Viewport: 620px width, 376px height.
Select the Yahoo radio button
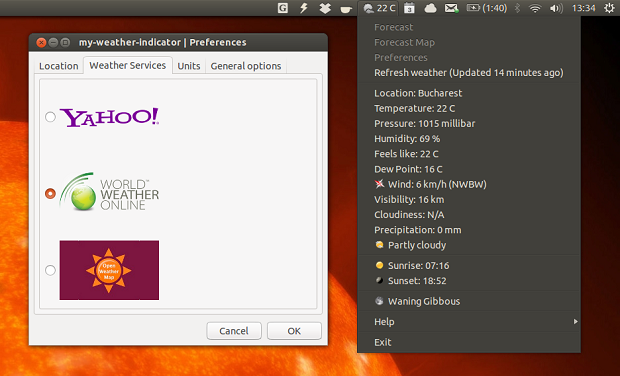click(x=50, y=117)
